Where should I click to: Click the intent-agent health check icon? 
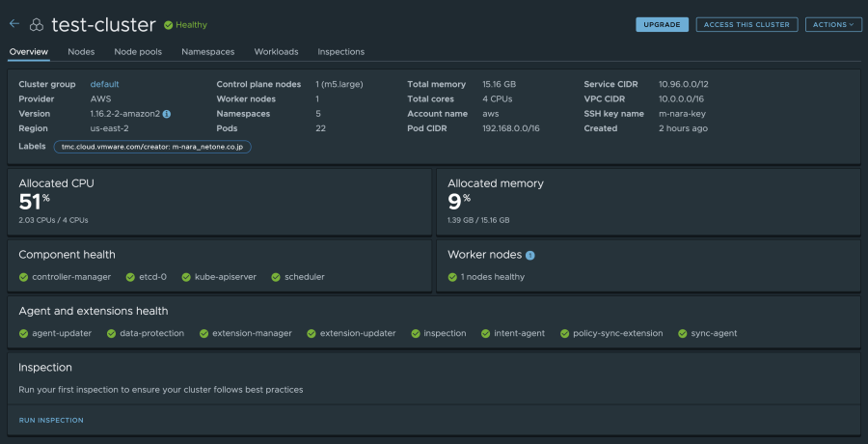(x=485, y=334)
